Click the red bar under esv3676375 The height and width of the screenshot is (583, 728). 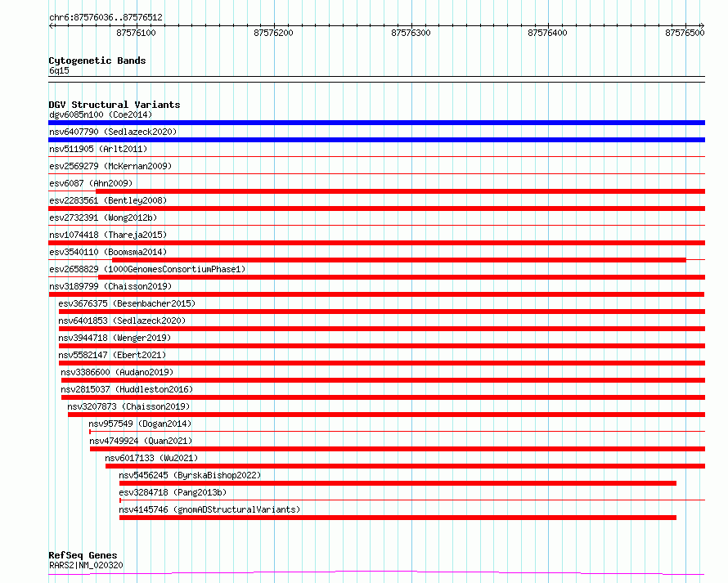(382, 312)
